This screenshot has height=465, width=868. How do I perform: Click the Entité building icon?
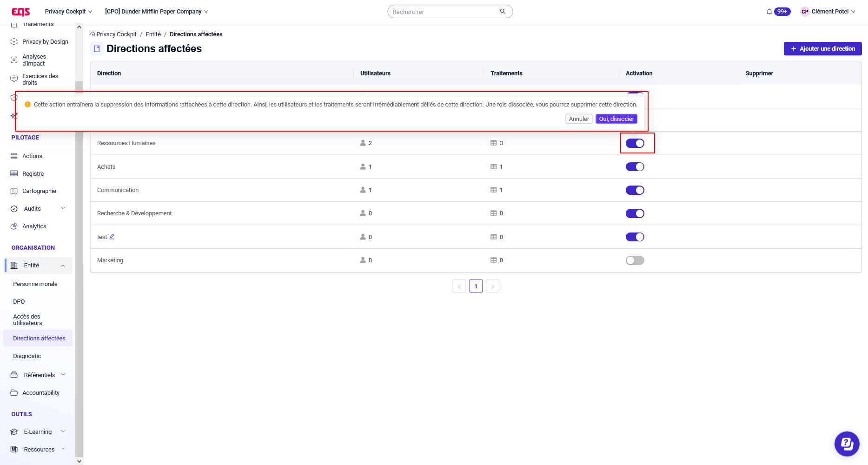click(x=14, y=266)
